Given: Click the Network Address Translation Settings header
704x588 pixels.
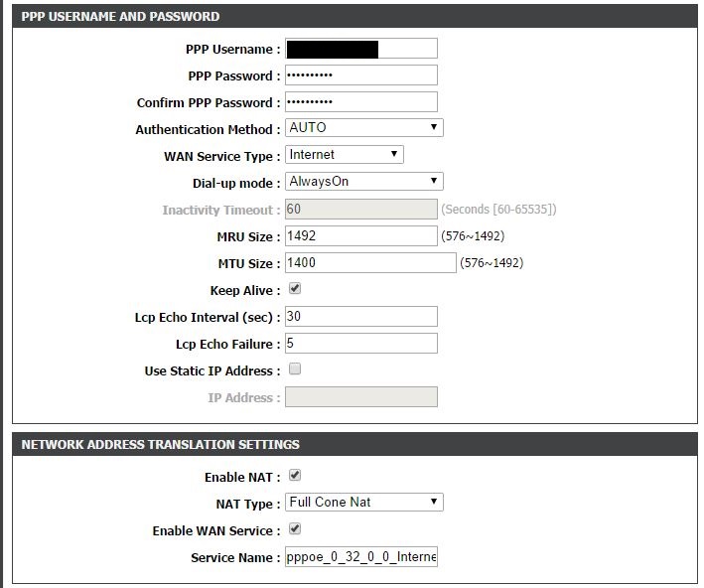Looking at the screenshot, I should (x=160, y=444).
